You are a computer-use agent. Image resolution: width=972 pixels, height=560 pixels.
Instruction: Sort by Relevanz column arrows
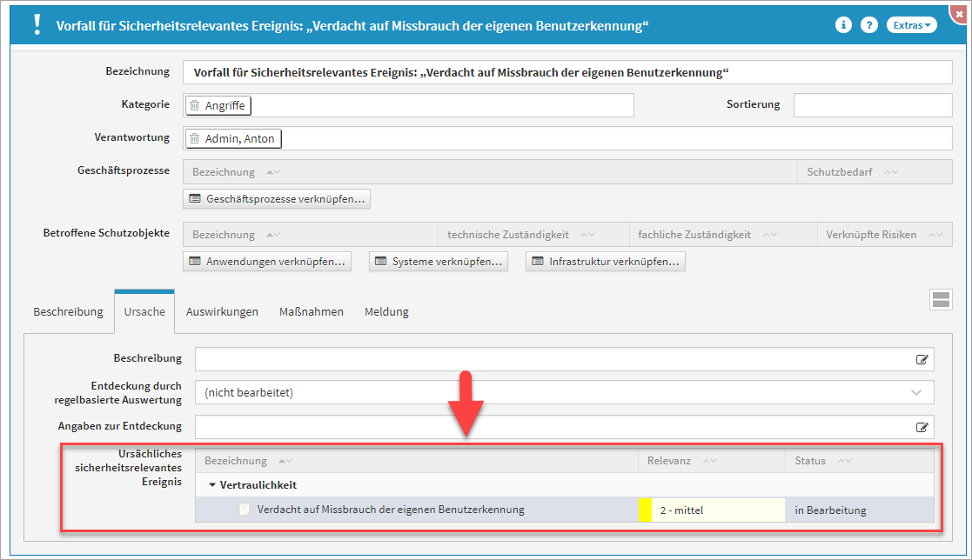(710, 461)
